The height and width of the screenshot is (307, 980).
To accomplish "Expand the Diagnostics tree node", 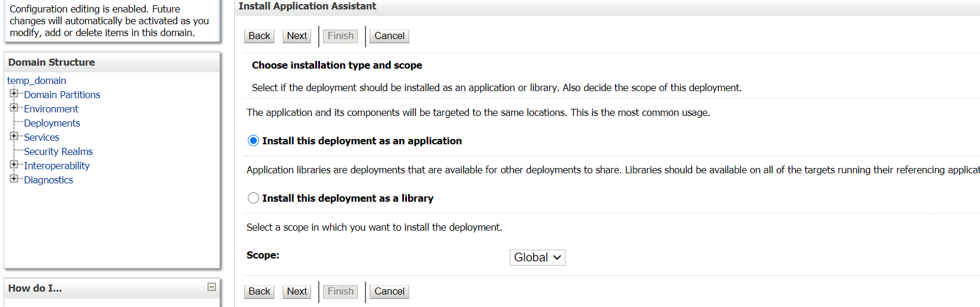I will tap(14, 179).
